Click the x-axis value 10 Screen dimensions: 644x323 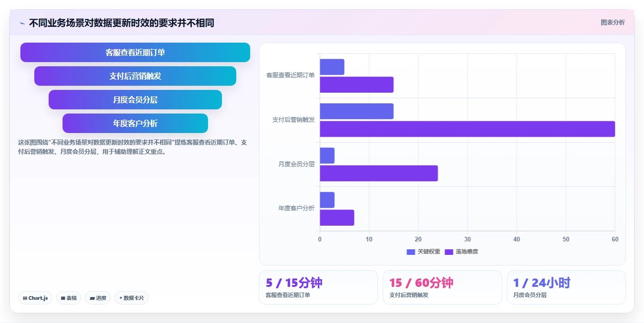pos(369,239)
